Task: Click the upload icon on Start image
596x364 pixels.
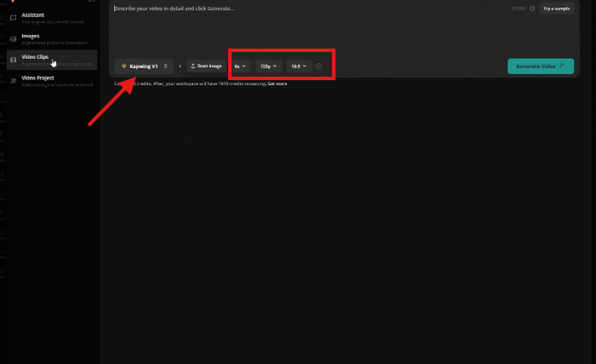Action: 193,66
